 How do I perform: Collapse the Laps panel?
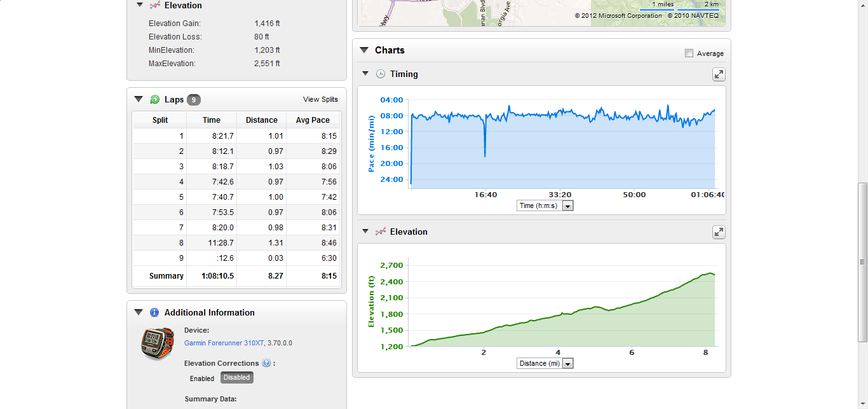139,99
